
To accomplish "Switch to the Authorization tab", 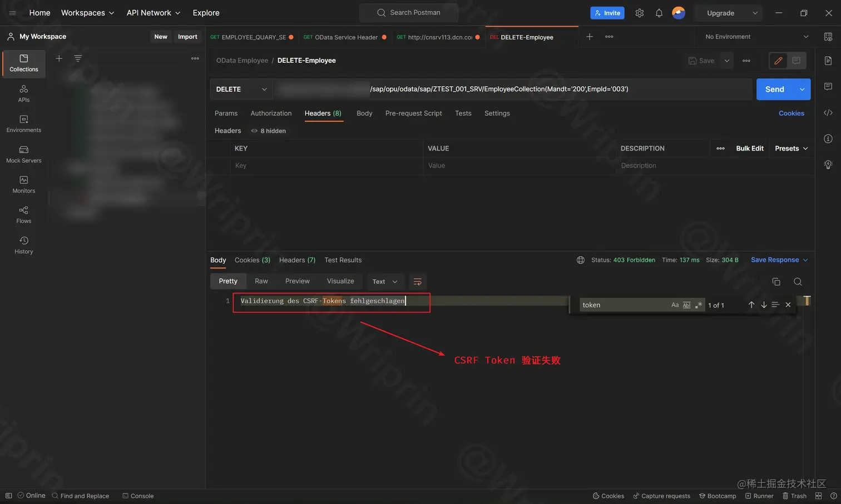I will click(271, 113).
